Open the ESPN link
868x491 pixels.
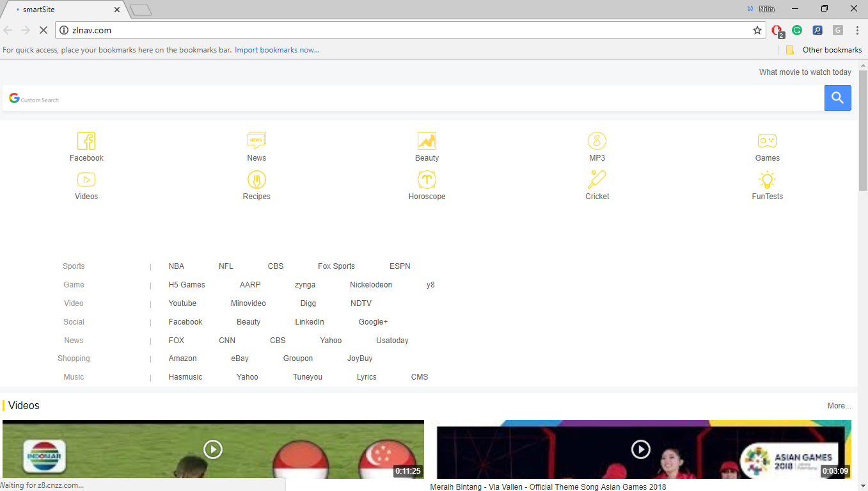[x=400, y=266]
